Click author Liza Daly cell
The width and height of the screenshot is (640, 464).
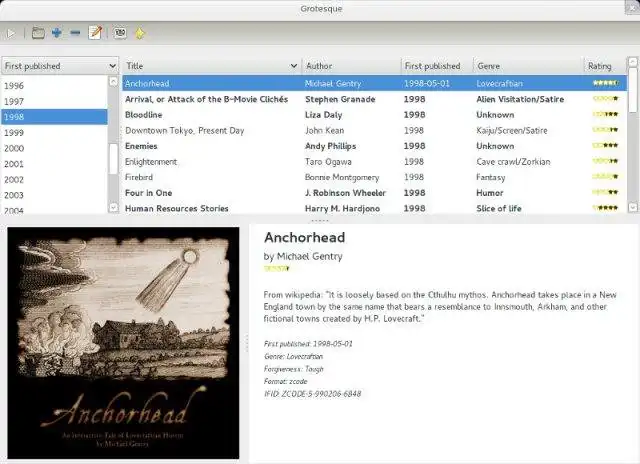coord(324,115)
